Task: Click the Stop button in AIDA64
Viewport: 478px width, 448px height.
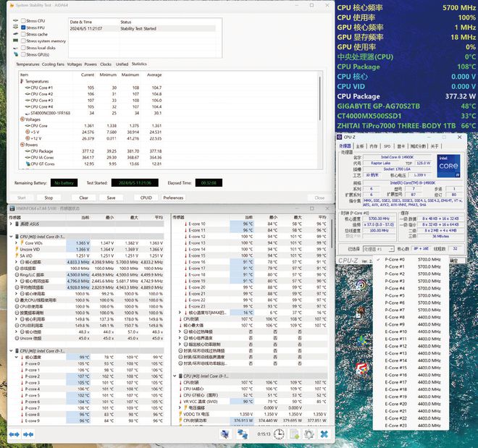Action: [x=49, y=198]
